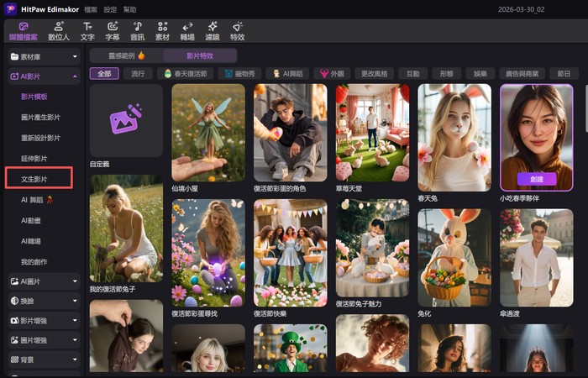
Task: Select the 音訊 audio icon
Action: 138,31
